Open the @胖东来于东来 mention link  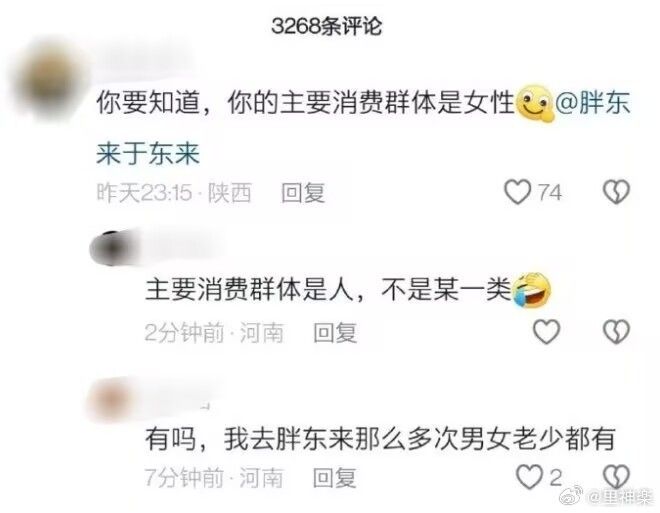[363, 128]
